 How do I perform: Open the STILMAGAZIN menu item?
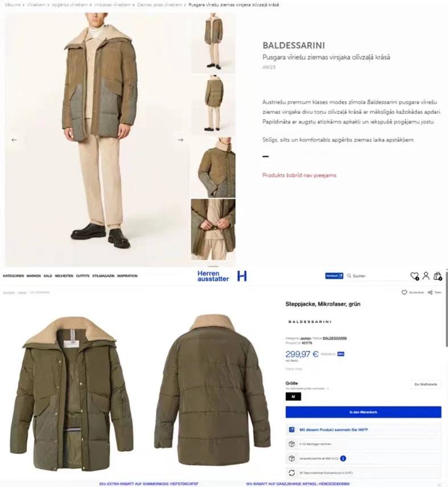click(x=103, y=276)
